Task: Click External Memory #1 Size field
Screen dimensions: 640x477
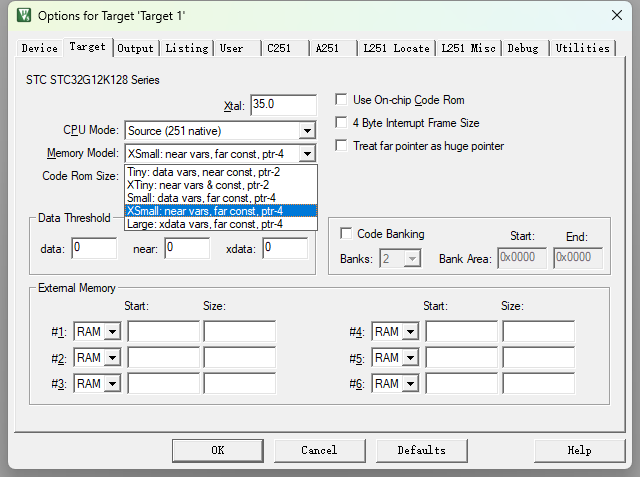Action: point(240,331)
